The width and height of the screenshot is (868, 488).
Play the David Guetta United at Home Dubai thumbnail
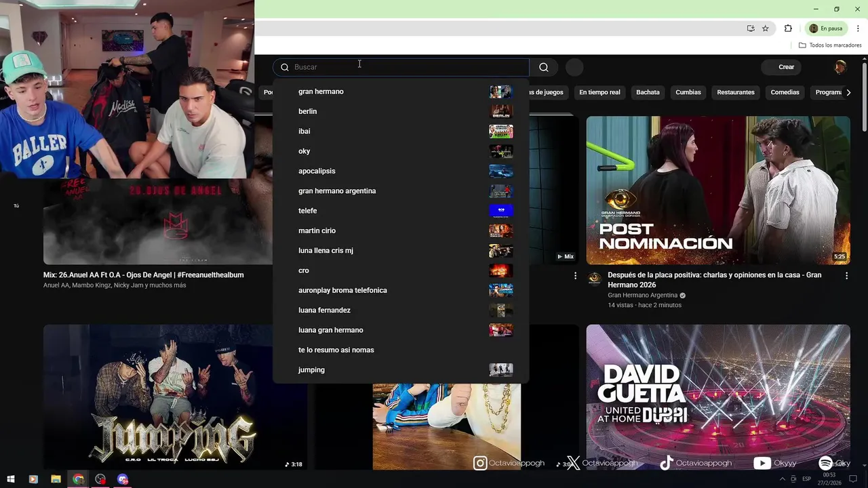tap(718, 397)
